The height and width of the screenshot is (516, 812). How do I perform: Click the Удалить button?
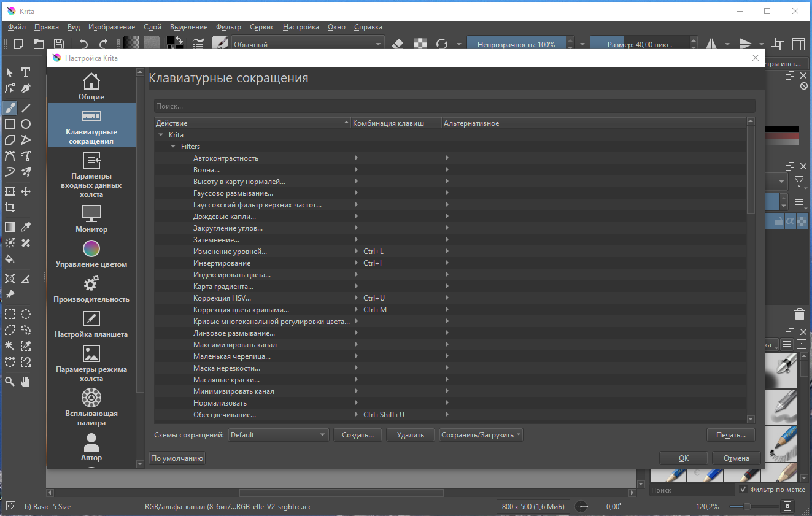[x=411, y=435]
